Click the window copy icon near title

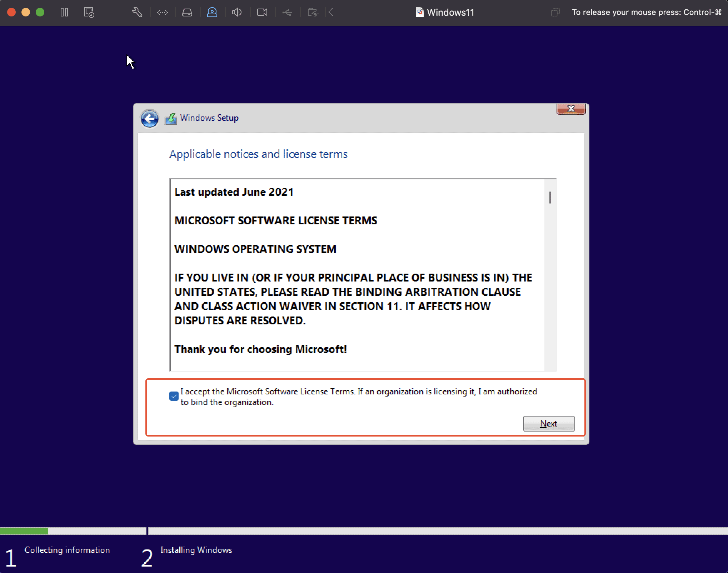click(x=555, y=13)
